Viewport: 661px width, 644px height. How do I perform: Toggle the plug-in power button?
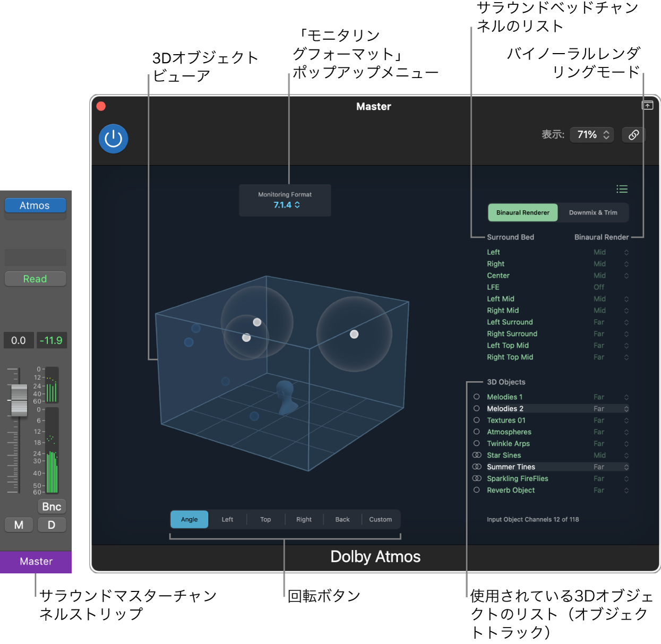(x=113, y=139)
